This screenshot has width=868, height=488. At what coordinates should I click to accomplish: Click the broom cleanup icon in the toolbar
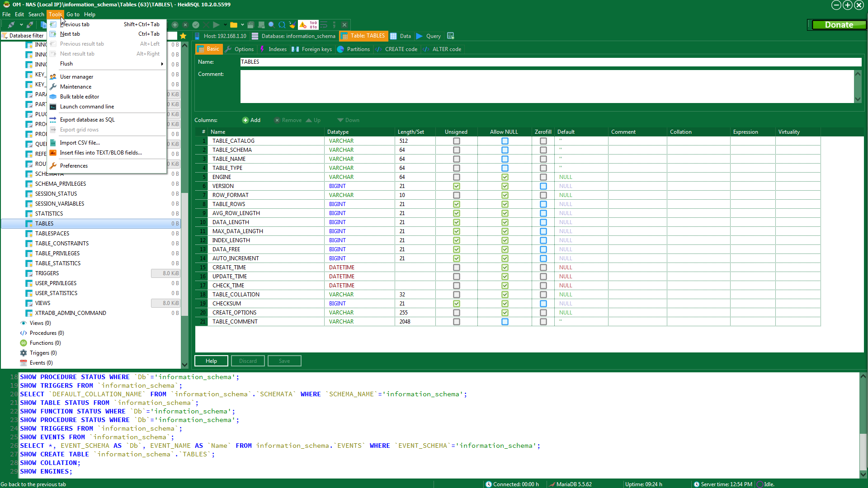tap(292, 25)
